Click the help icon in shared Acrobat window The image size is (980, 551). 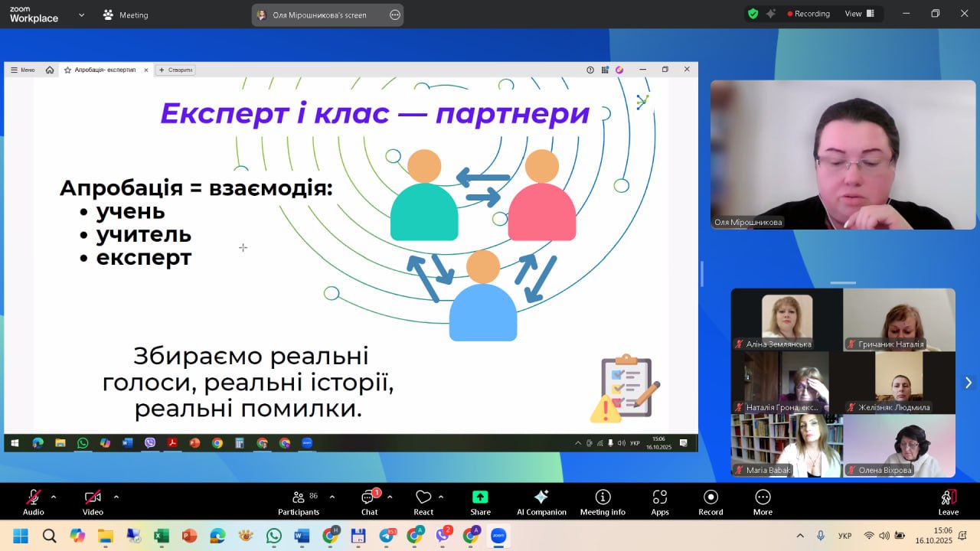tap(590, 70)
